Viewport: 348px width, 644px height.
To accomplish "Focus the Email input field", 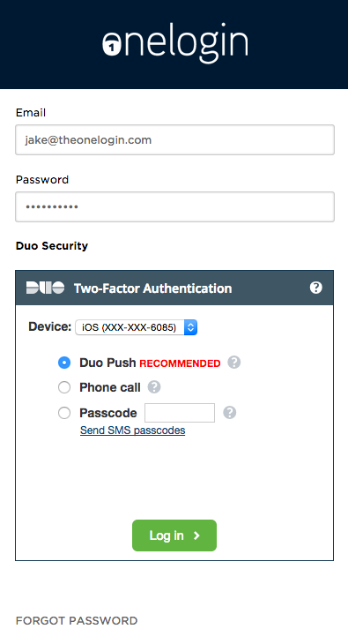I will 174,140.
